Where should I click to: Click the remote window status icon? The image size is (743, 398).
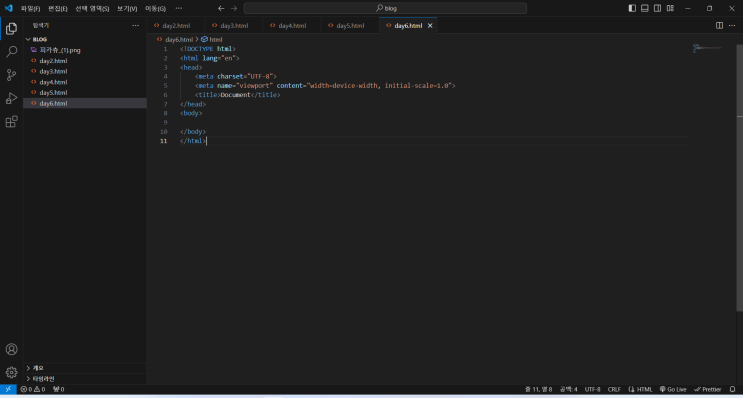coord(8,389)
